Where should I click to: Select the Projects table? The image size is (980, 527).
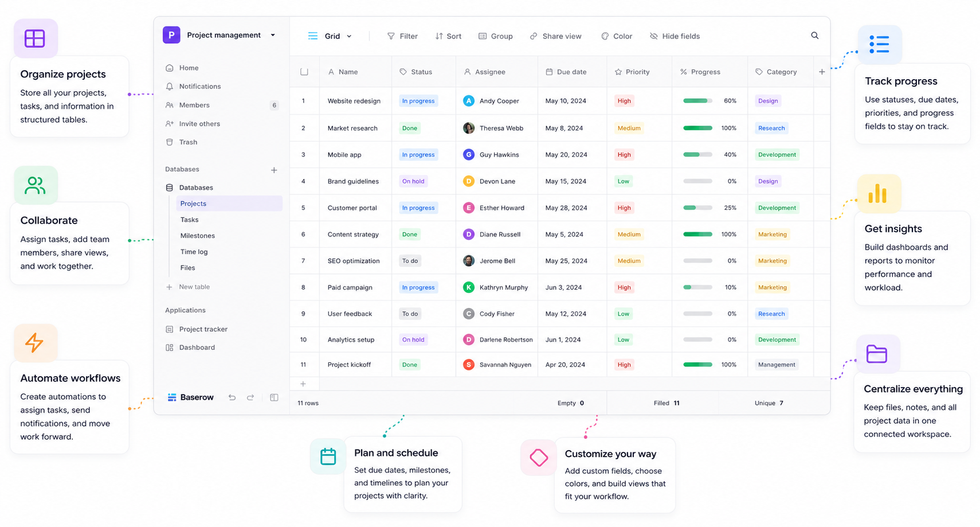click(229, 204)
